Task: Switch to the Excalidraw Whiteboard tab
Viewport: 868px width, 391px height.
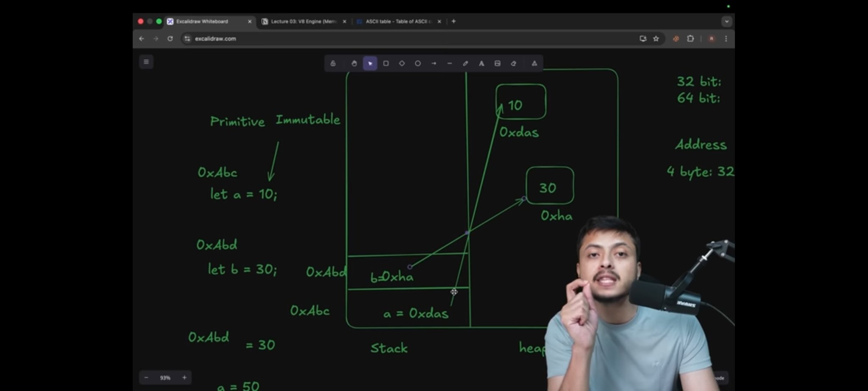Action: (x=210, y=21)
